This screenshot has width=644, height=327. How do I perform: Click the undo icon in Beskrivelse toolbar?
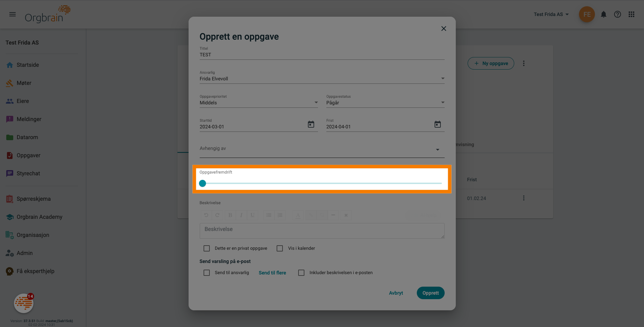point(206,215)
